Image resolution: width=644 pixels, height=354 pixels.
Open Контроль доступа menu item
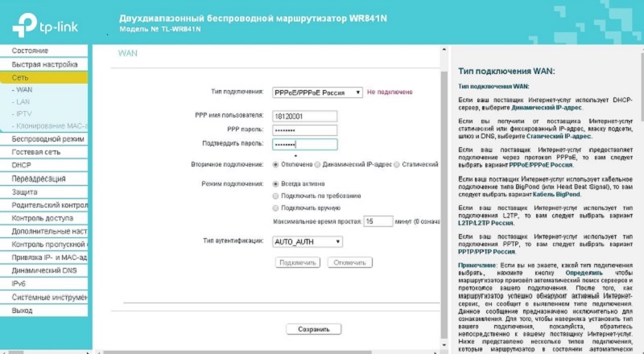click(x=44, y=218)
